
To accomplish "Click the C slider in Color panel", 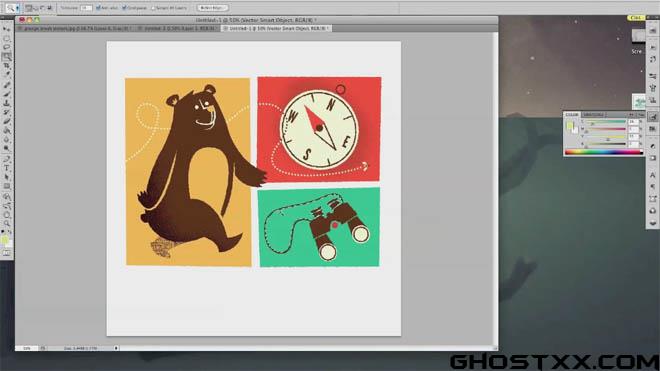I will pyautogui.click(x=605, y=123).
